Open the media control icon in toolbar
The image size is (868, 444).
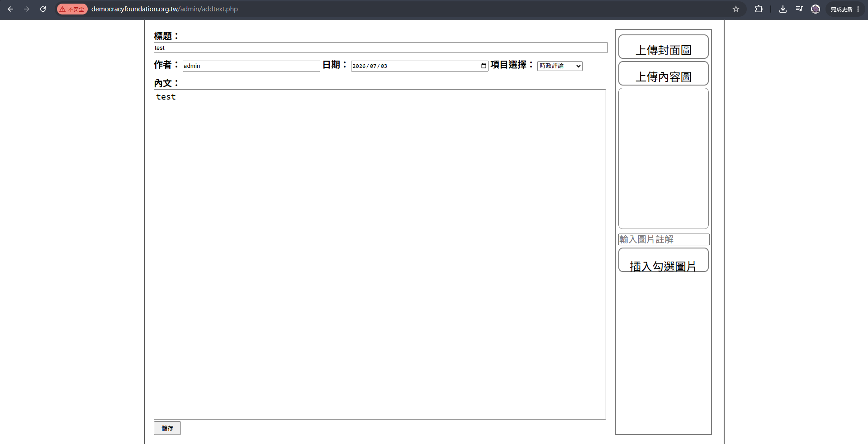tap(799, 9)
